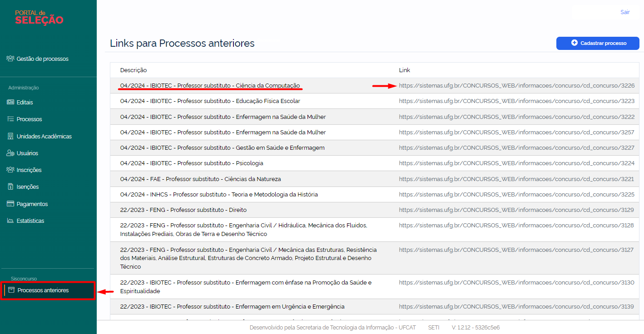Click the SETI footer text
The height and width of the screenshot is (334, 644).
click(434, 328)
